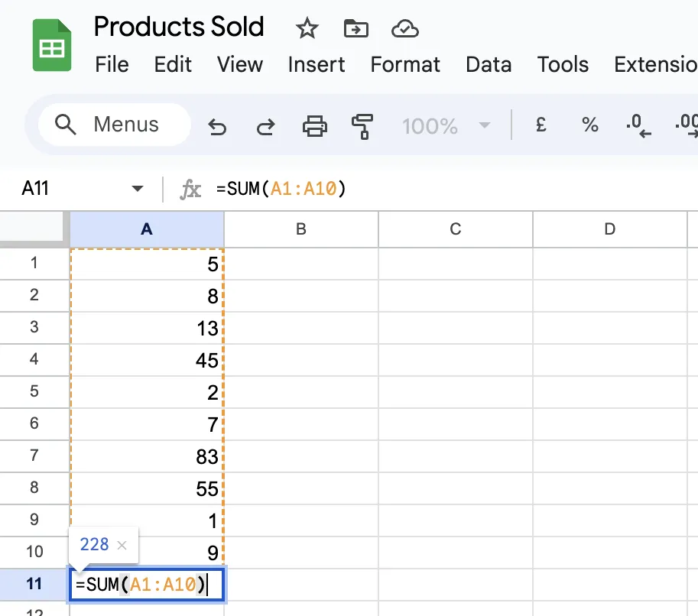Dismiss the 228 formula preview tooltip
Image resolution: width=698 pixels, height=616 pixels.
coord(122,545)
